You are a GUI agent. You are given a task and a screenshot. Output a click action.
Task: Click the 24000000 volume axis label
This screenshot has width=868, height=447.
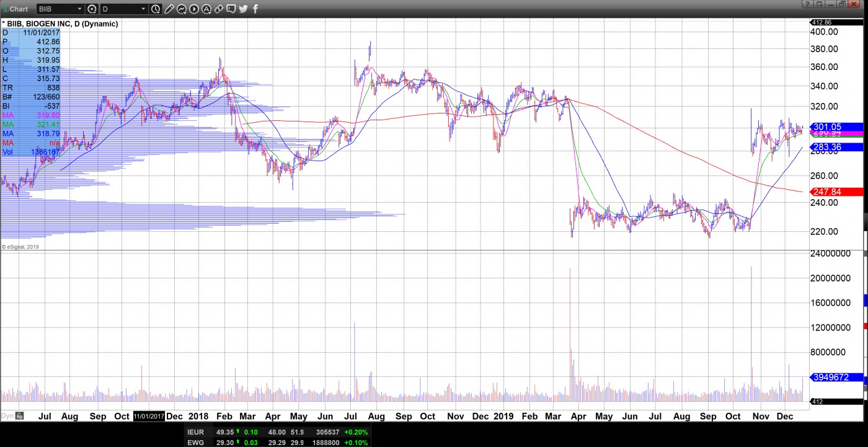click(830, 254)
